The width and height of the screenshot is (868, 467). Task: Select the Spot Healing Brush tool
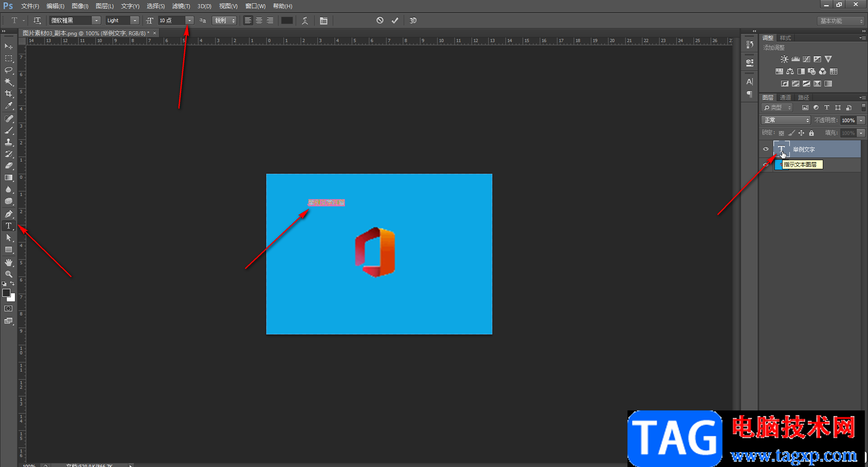click(9, 119)
